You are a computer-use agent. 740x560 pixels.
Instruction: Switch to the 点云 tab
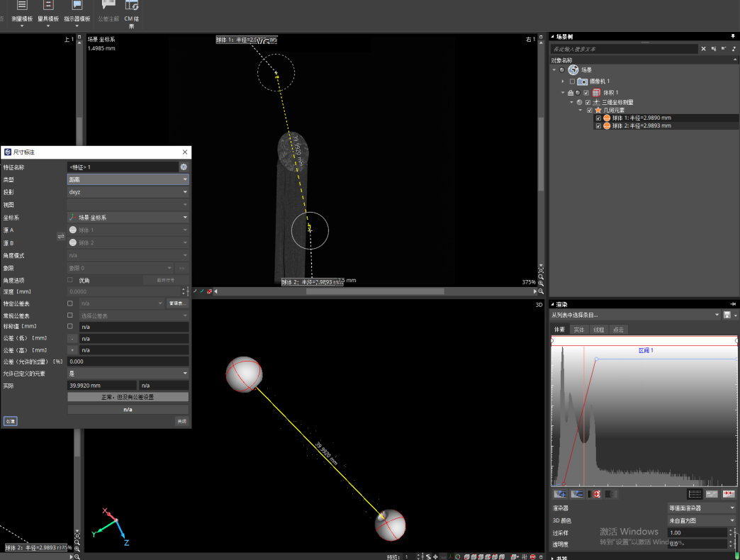click(618, 330)
